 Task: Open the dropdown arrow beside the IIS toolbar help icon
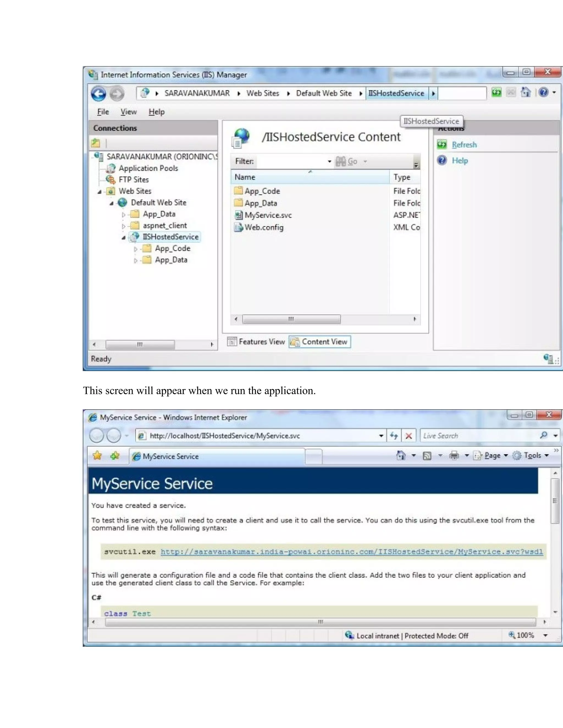tap(554, 92)
